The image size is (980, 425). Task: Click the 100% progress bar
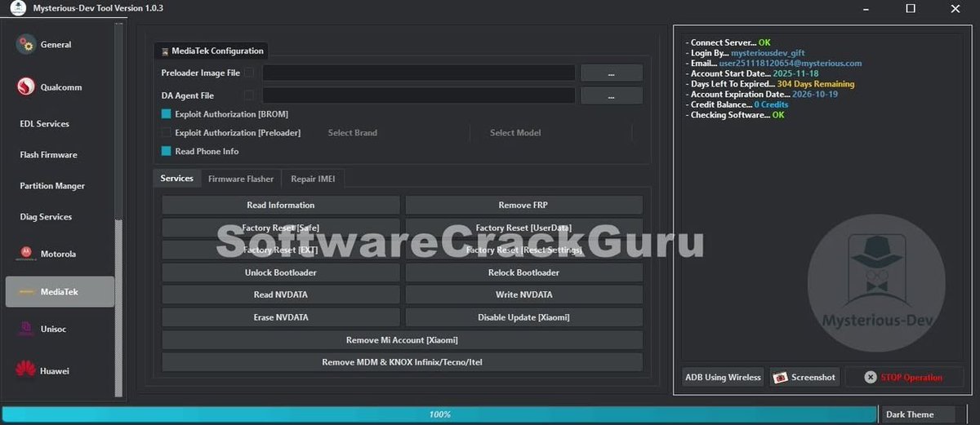pyautogui.click(x=439, y=414)
